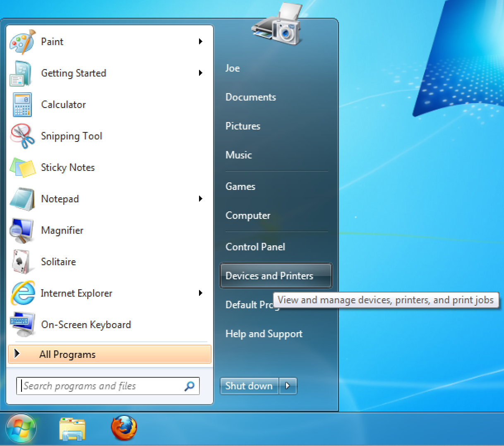Click the Sticky Notes label
Screen dimensions: 504x446
pos(68,168)
